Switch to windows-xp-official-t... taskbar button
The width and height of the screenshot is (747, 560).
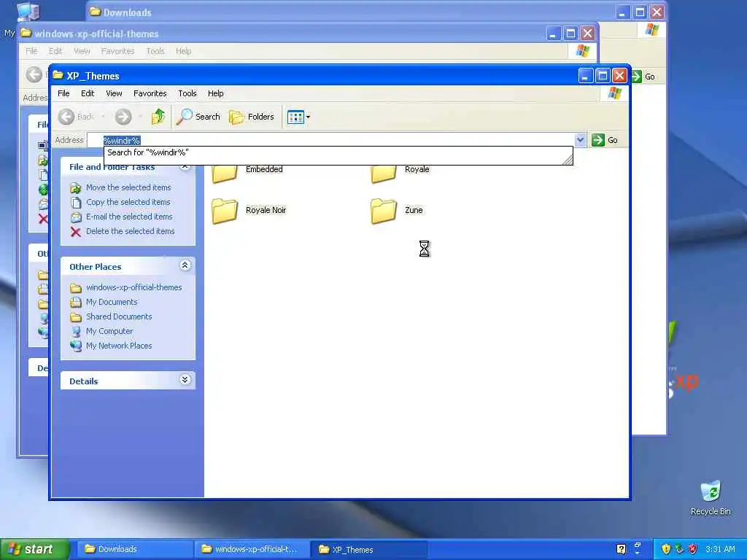tap(252, 549)
